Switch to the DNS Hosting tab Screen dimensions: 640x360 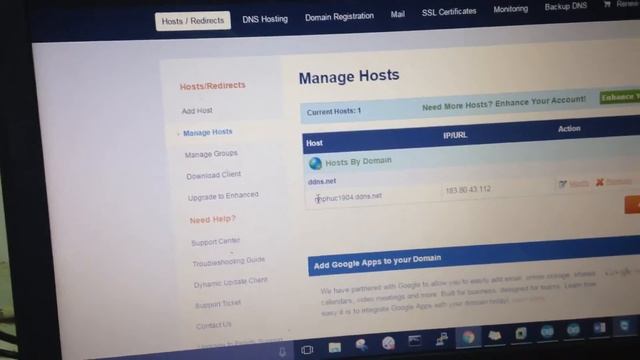click(265, 19)
